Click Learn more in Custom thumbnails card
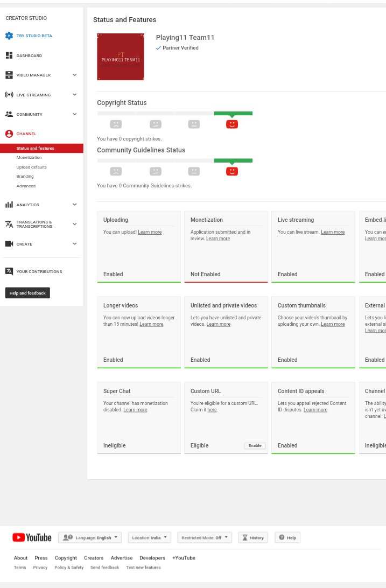 (x=333, y=324)
